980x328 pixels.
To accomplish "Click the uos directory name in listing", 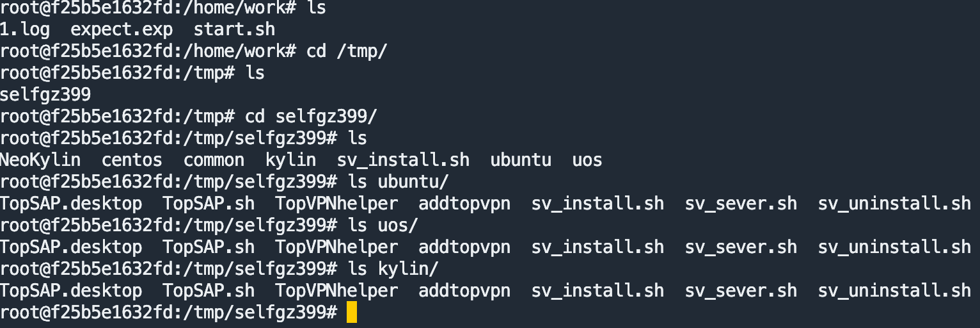I will 587,160.
